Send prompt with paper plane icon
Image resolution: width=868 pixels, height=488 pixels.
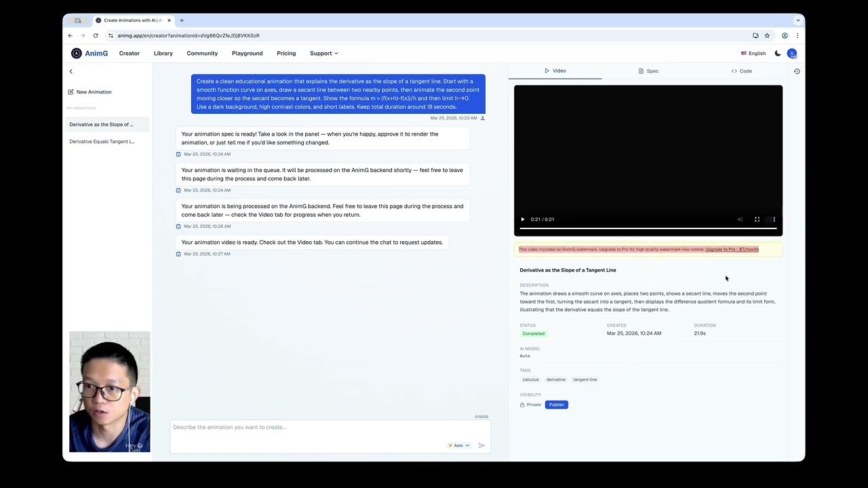pyautogui.click(x=481, y=445)
